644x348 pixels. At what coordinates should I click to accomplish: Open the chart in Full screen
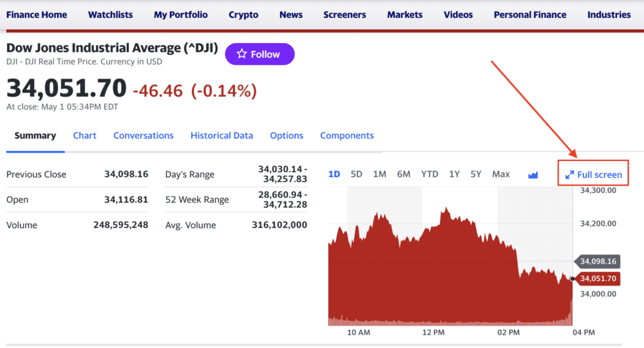coord(593,175)
